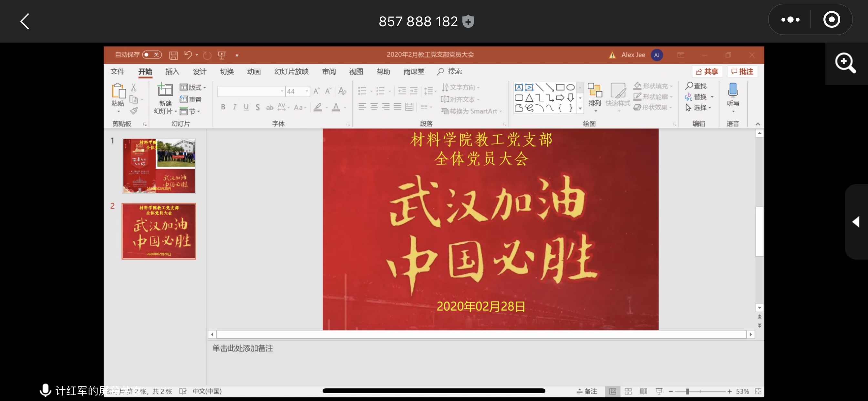
Task: Switch to Slide Sorter view in status bar
Action: pos(628,391)
